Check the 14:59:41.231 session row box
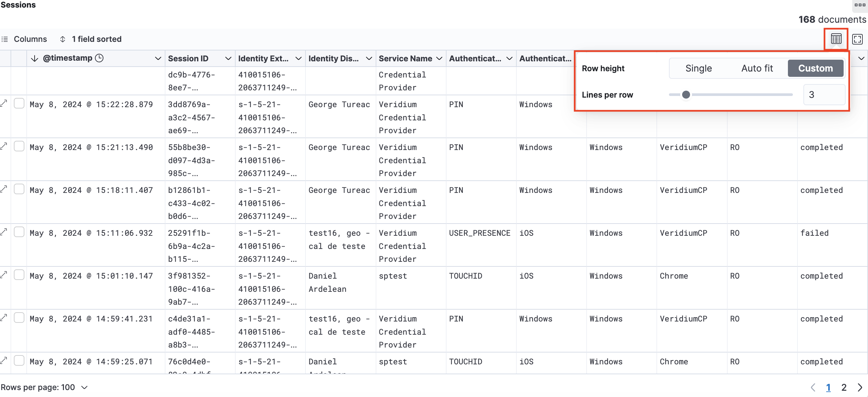The height and width of the screenshot is (397, 868). click(x=19, y=318)
